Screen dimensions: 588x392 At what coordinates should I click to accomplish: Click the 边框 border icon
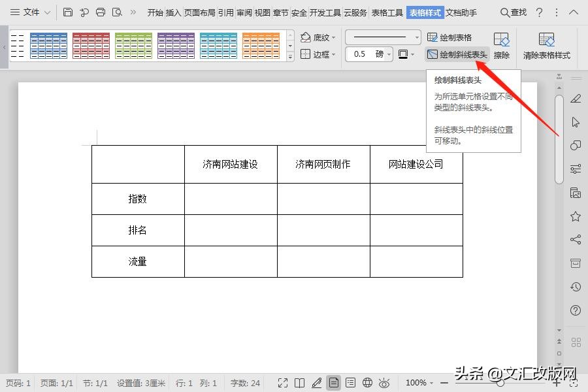(x=318, y=54)
